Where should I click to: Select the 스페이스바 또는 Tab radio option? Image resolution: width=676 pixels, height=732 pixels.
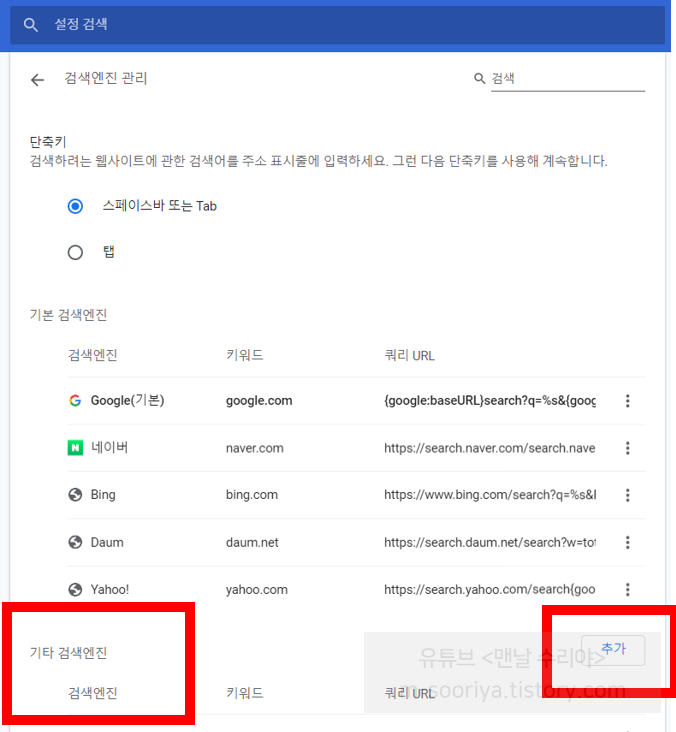tap(75, 206)
